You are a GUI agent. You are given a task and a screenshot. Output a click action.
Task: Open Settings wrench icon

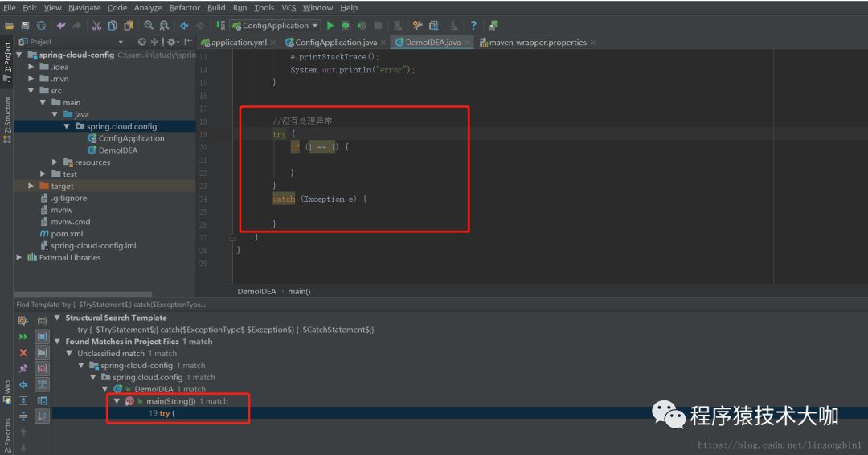[x=417, y=26]
